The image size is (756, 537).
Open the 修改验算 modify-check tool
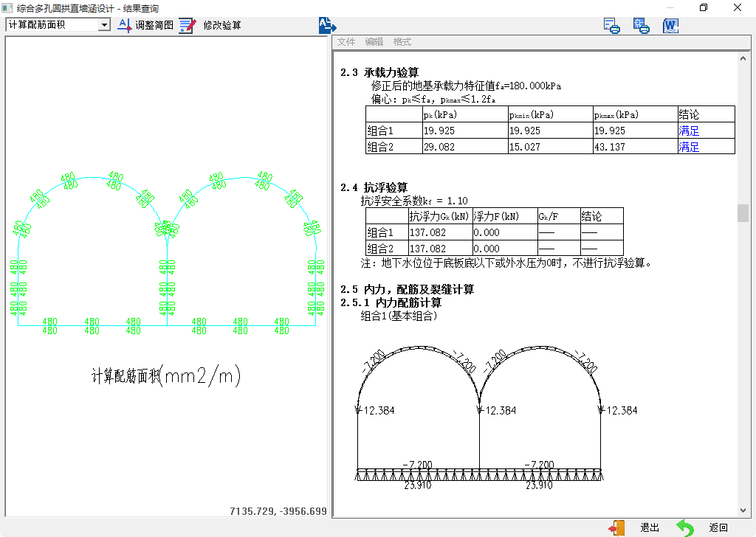tap(210, 25)
